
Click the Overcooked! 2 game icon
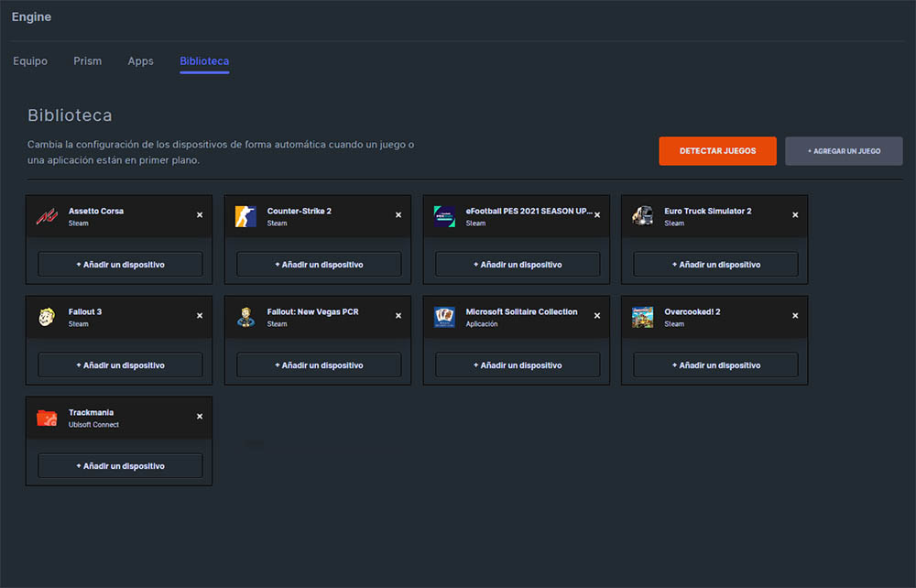pos(643,317)
